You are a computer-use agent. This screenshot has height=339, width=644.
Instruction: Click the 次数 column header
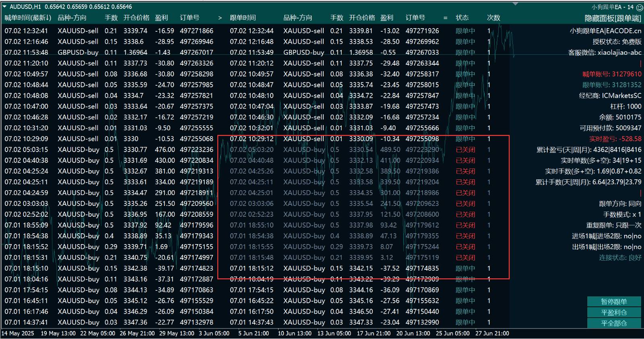click(x=493, y=18)
